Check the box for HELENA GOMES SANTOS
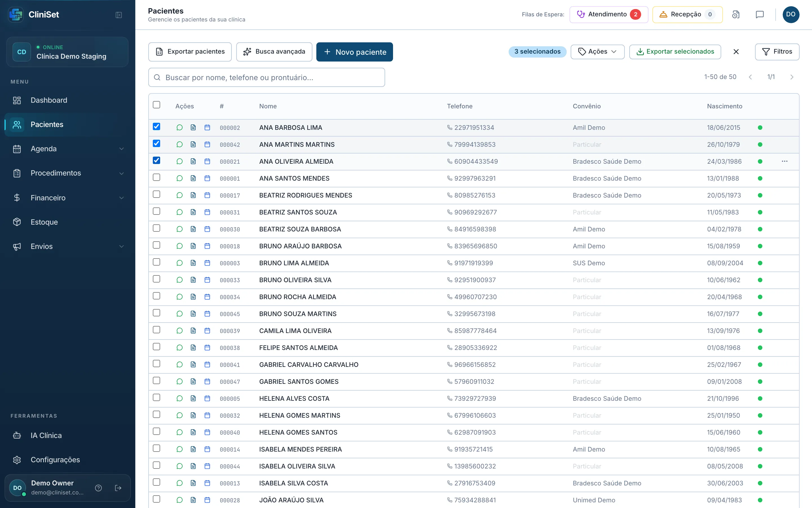This screenshot has height=508, width=812. point(156,432)
